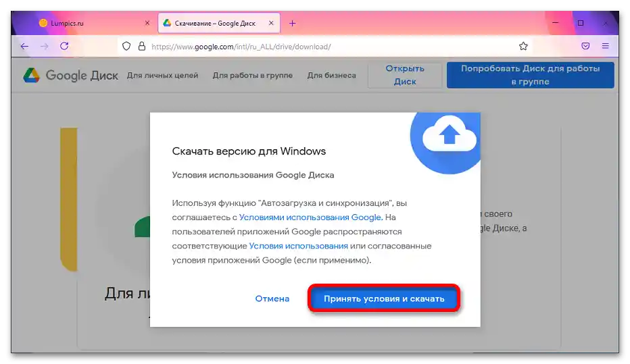Close the Lumpics.ru tab
Image resolution: width=630 pixels, height=364 pixels.
tap(147, 23)
